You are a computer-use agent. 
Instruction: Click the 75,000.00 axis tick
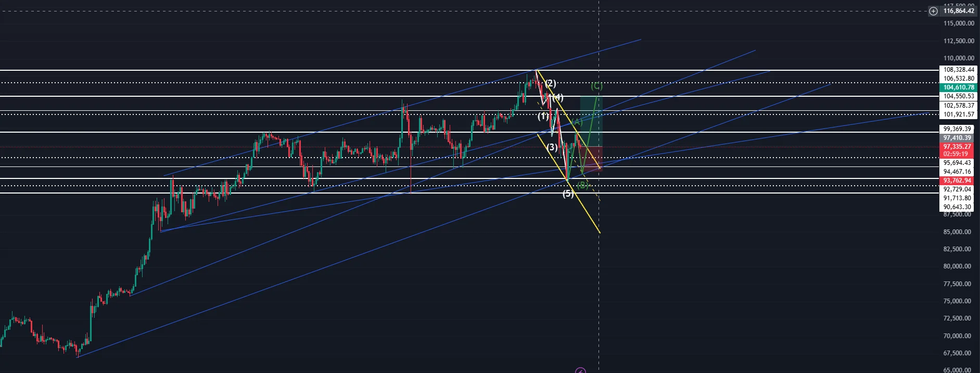pyautogui.click(x=957, y=301)
